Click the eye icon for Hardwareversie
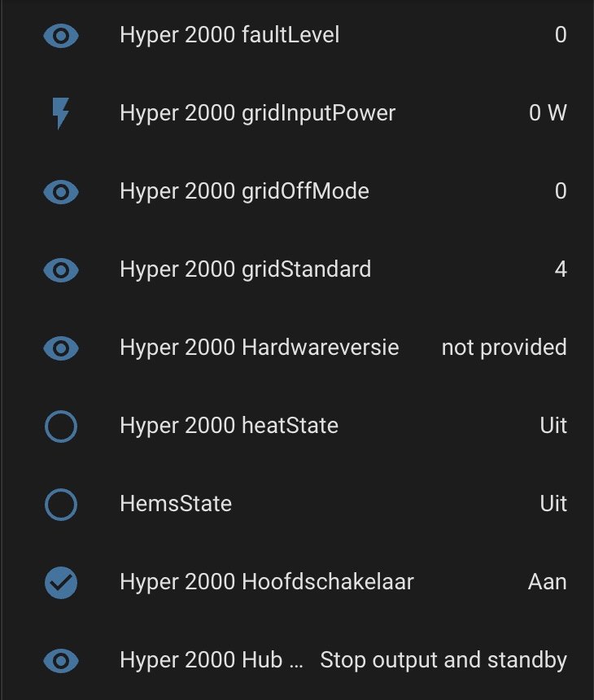Image resolution: width=594 pixels, height=700 pixels. pyautogui.click(x=61, y=348)
